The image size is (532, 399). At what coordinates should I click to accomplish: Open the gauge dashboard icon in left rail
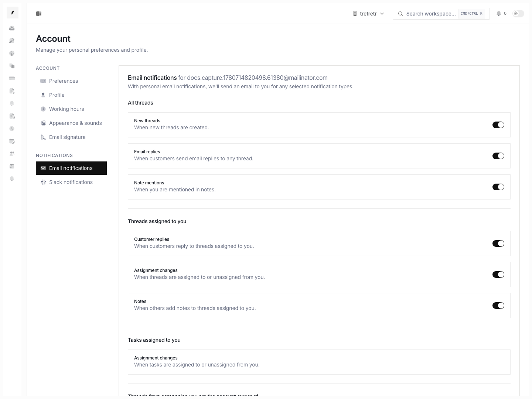coord(12,53)
